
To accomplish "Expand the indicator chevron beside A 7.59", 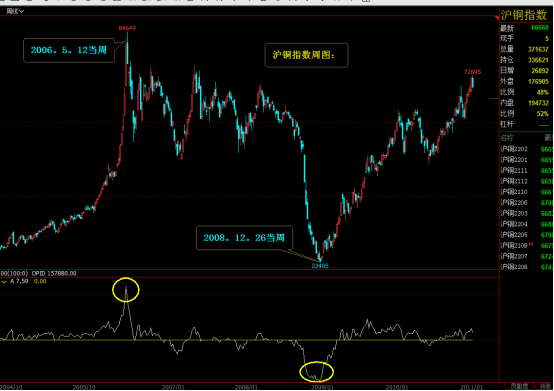I will point(4,282).
